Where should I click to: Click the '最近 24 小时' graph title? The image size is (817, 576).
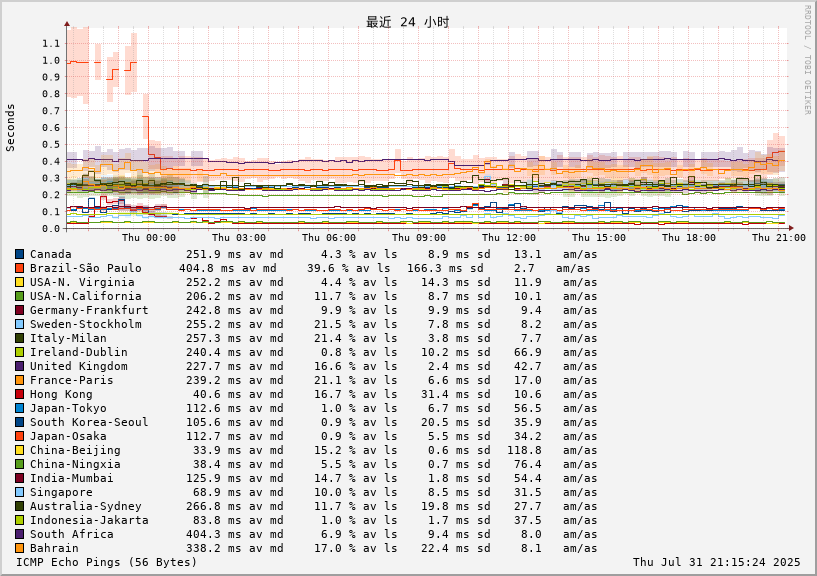click(x=407, y=22)
